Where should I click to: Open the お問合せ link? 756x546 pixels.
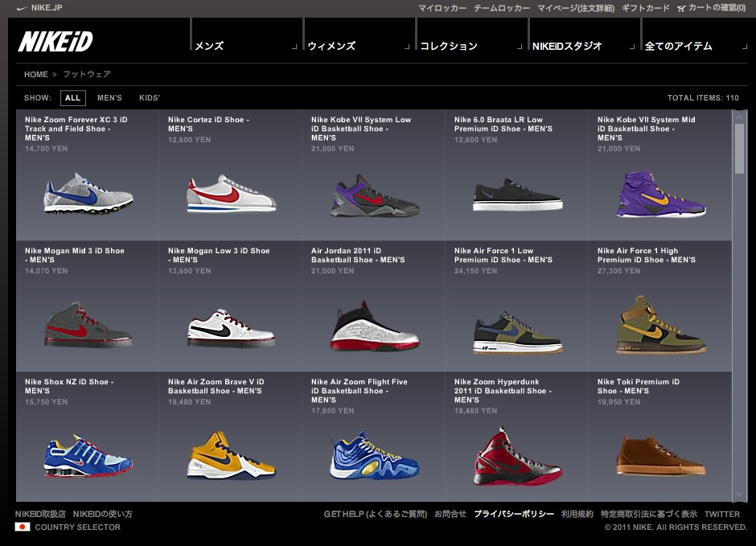pyautogui.click(x=450, y=514)
